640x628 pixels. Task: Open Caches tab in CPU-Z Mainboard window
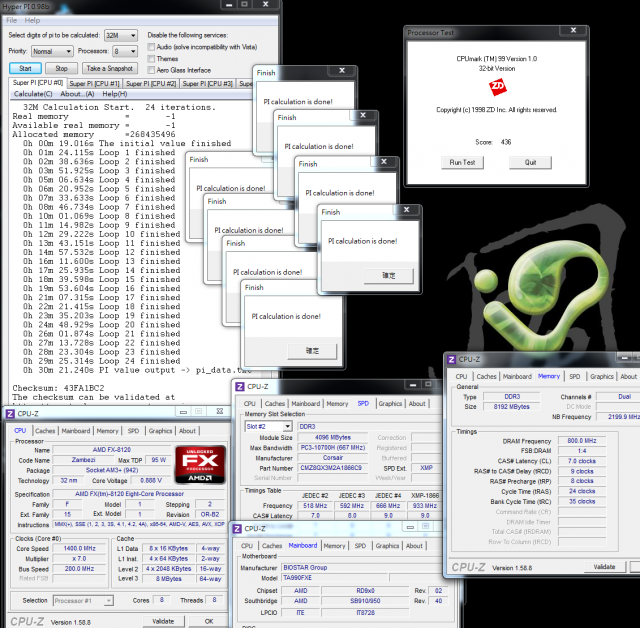pos(272,546)
